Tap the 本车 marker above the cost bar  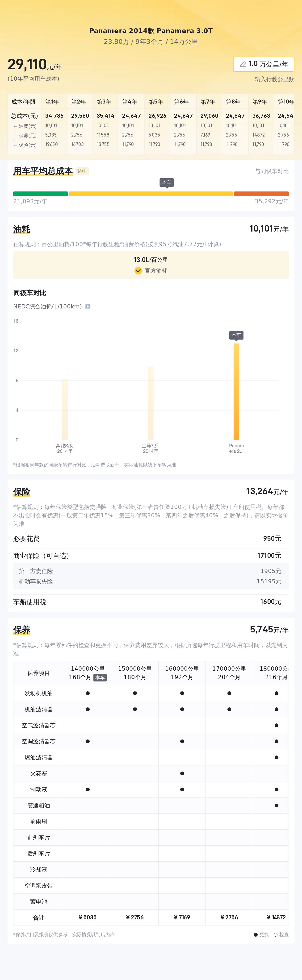(166, 183)
